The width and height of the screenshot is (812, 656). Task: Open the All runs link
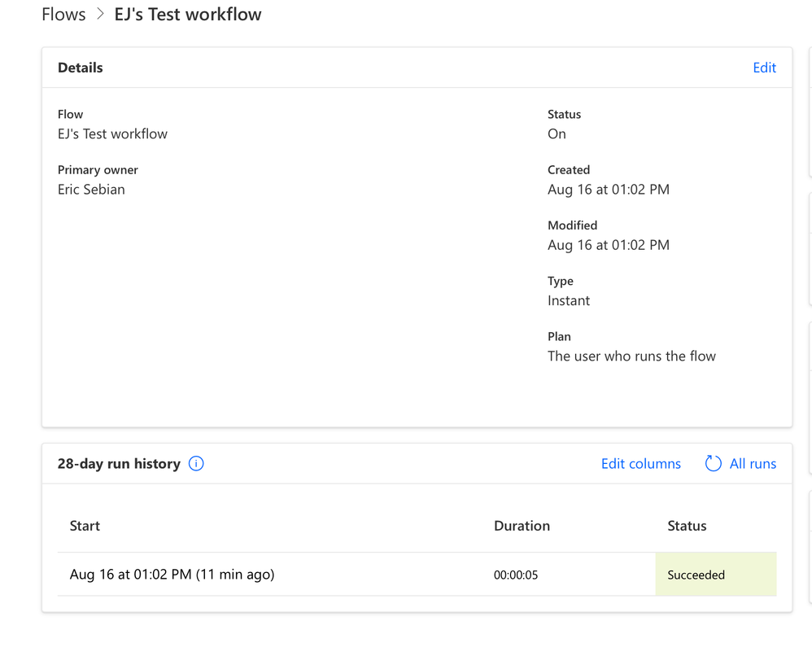pos(753,463)
